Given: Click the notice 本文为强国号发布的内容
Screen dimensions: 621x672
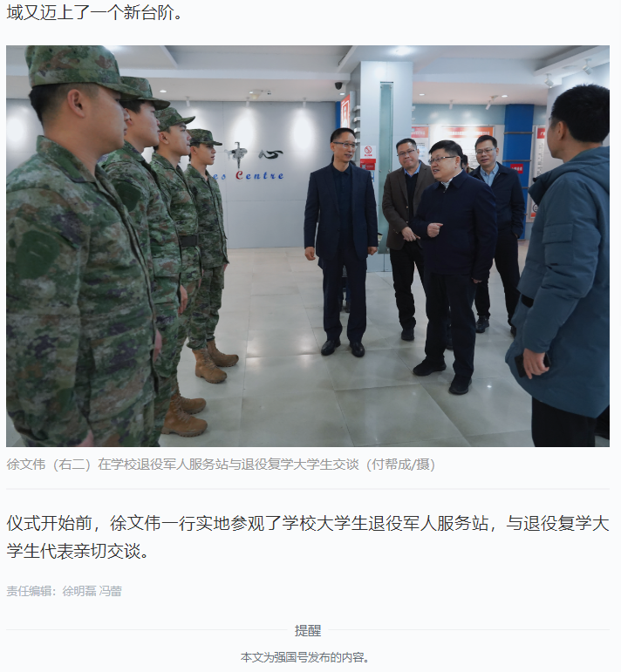Looking at the screenshot, I should pyautogui.click(x=305, y=657).
